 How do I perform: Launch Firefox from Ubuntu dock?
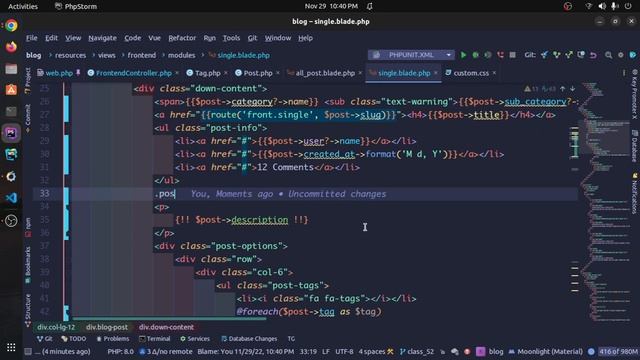[x=11, y=47]
